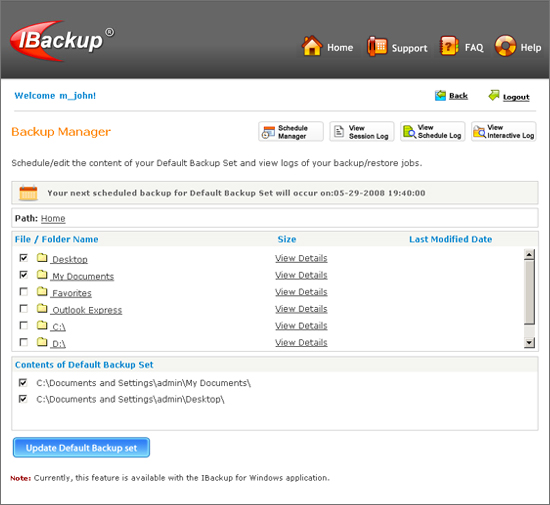This screenshot has width=550, height=505.
Task: Click the Backup Manager heading
Action: coord(61,132)
